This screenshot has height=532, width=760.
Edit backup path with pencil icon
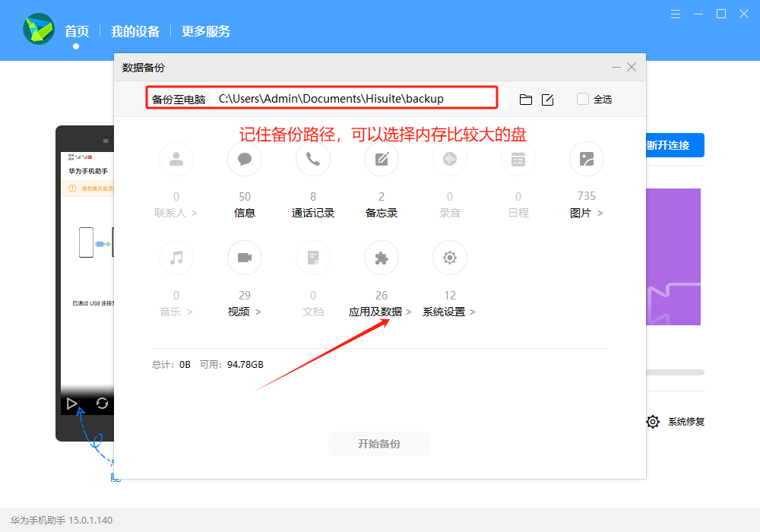tap(547, 100)
